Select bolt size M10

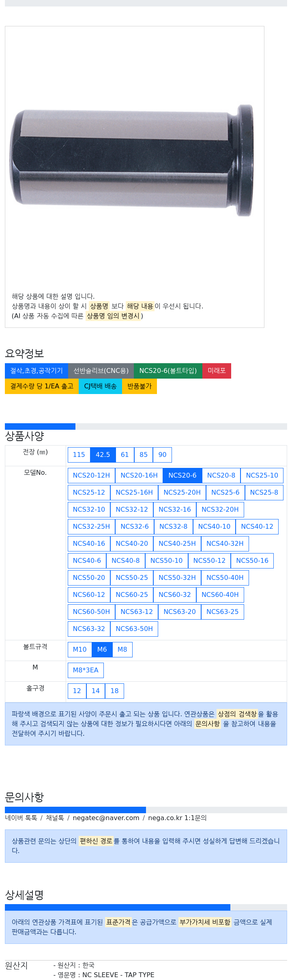[x=80, y=650]
